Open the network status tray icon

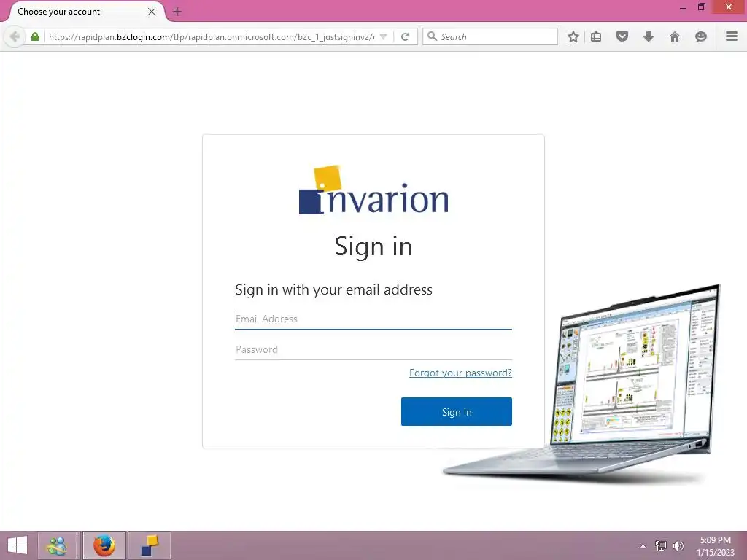(660, 545)
